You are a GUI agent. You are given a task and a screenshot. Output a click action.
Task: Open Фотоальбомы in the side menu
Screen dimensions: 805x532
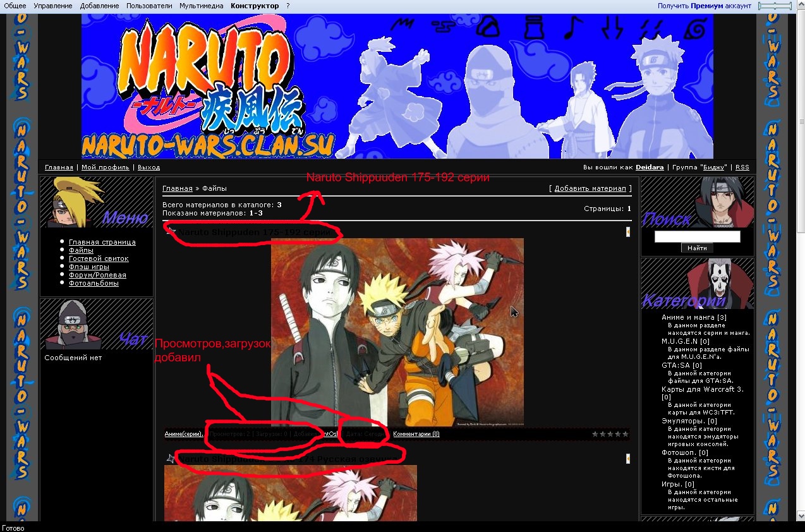coord(94,283)
